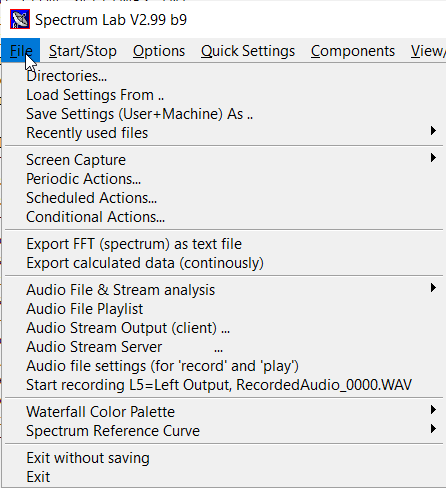
Task: Open the Quick Settings menu
Action: coord(248,51)
